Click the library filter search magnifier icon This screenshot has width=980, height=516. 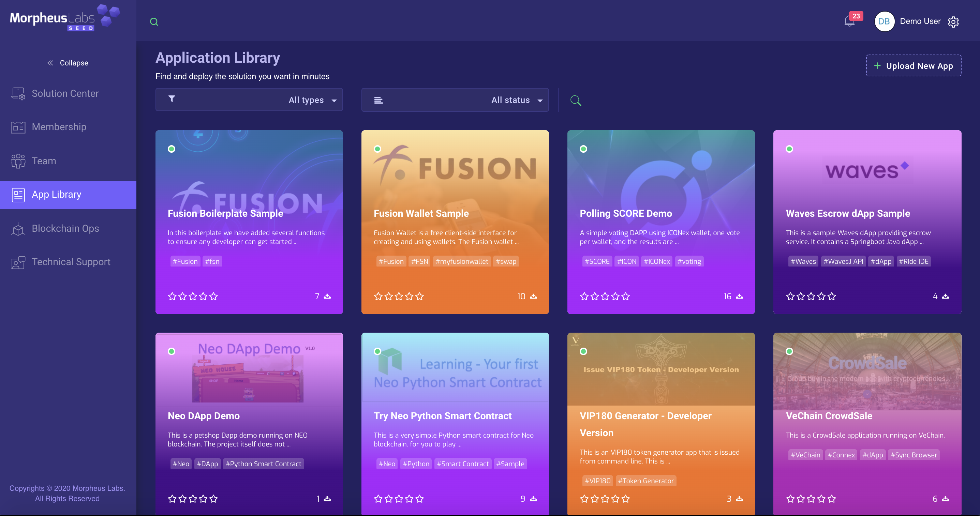tap(576, 101)
